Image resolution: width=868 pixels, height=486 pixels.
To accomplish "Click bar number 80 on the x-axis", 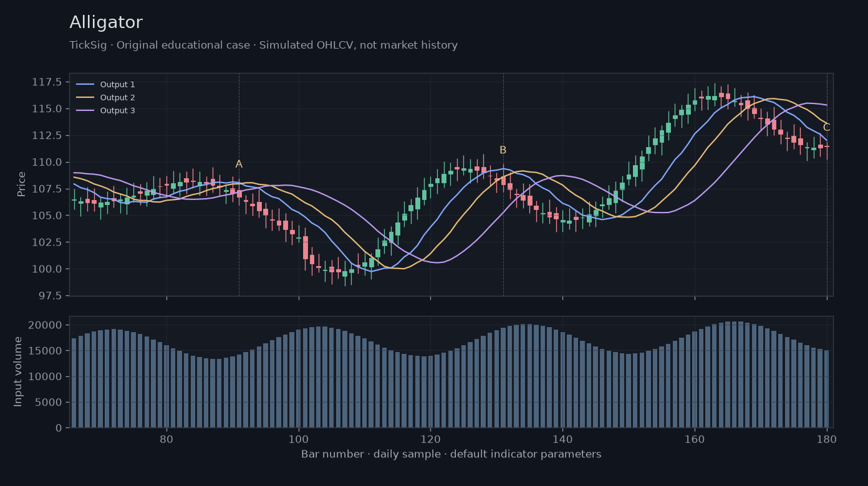I will coord(166,437).
